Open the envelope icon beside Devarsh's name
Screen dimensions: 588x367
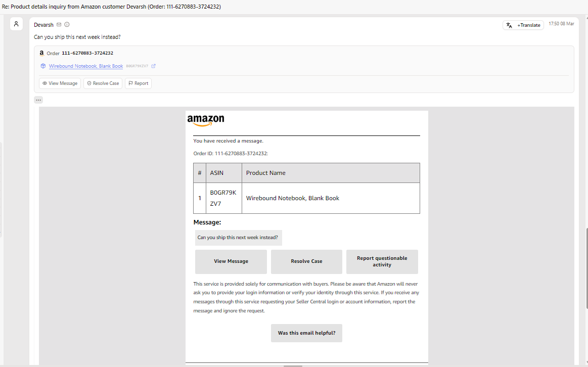point(59,24)
